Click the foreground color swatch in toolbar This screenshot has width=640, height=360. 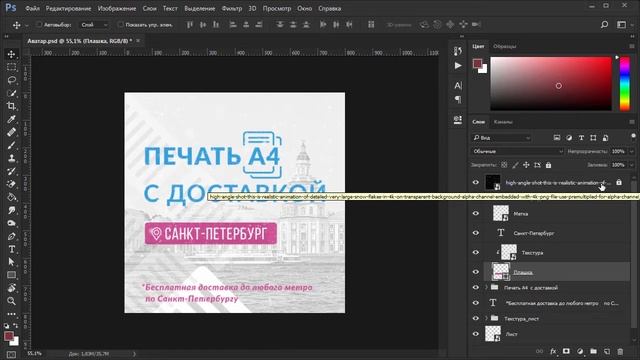(9, 336)
